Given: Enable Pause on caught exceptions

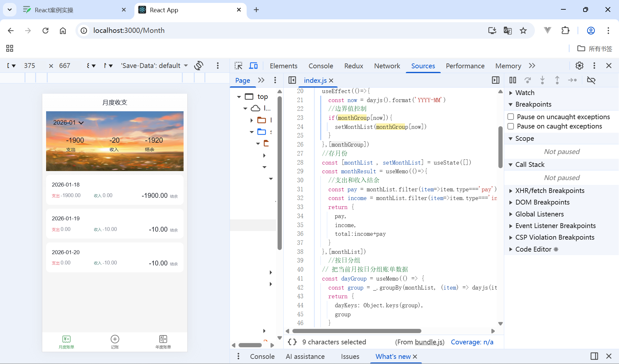Looking at the screenshot, I should 511,126.
